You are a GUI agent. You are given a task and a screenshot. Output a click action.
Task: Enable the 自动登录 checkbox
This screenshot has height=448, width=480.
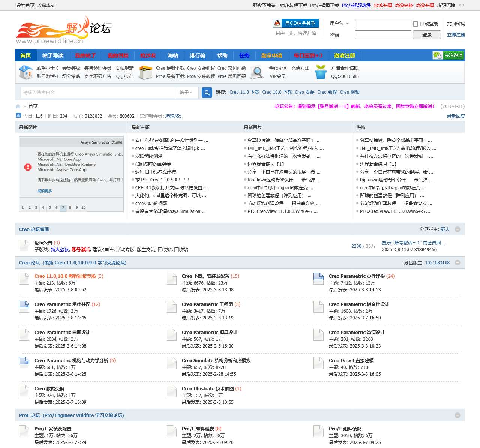tap(415, 24)
